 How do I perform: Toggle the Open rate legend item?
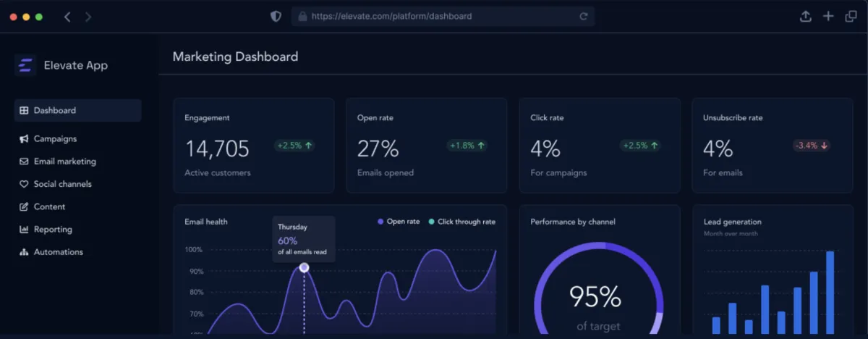pyautogui.click(x=399, y=222)
